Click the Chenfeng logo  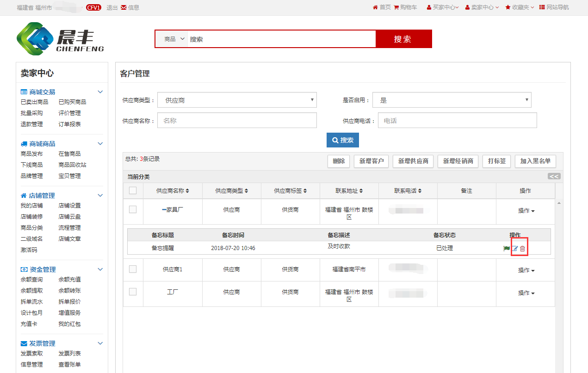60,39
